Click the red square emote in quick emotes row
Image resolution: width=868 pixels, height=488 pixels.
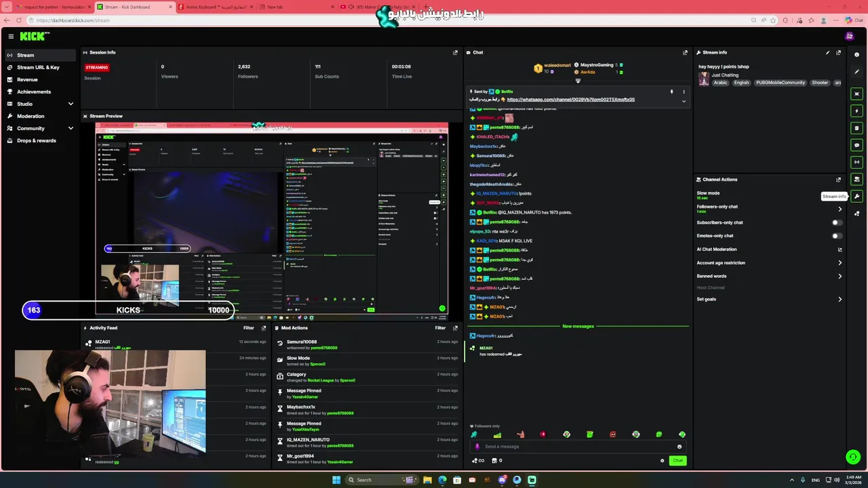point(612,434)
